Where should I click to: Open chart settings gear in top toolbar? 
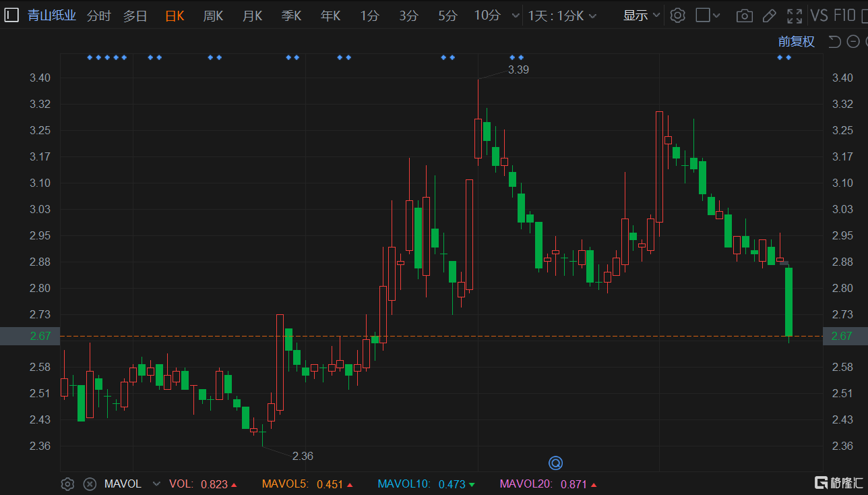(x=678, y=15)
